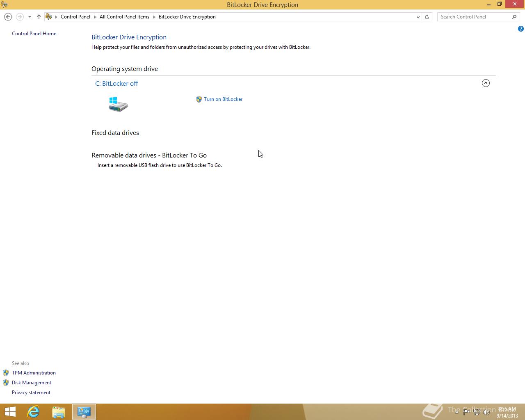This screenshot has height=420, width=525.
Task: Minimize the BitLocker window
Action: (x=489, y=5)
